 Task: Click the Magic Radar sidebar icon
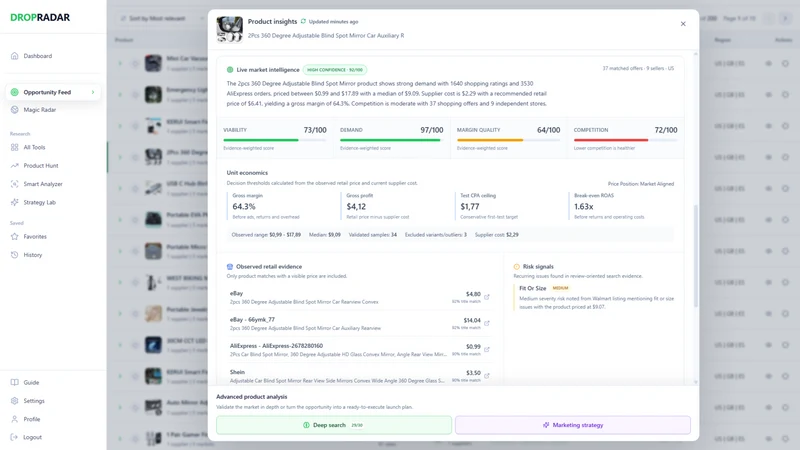(x=14, y=110)
